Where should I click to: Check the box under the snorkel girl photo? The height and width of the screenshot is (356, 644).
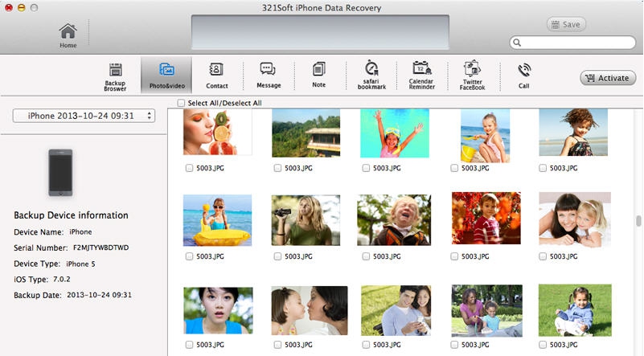366,168
